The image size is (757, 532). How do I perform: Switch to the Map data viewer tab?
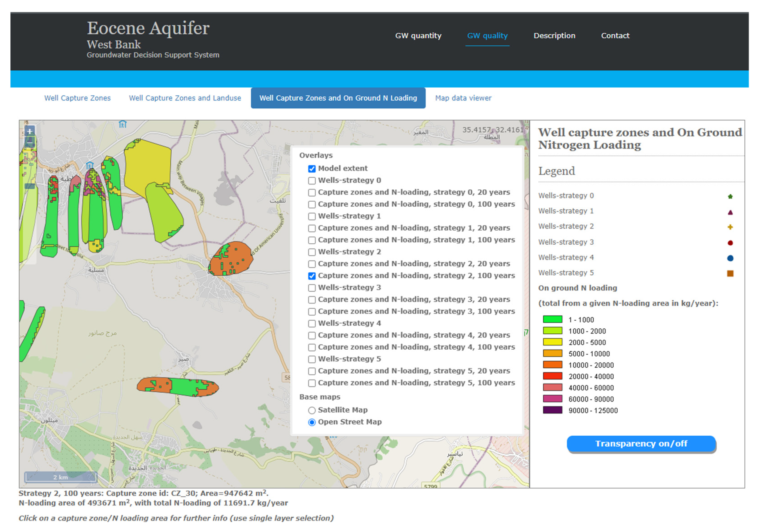coord(463,98)
